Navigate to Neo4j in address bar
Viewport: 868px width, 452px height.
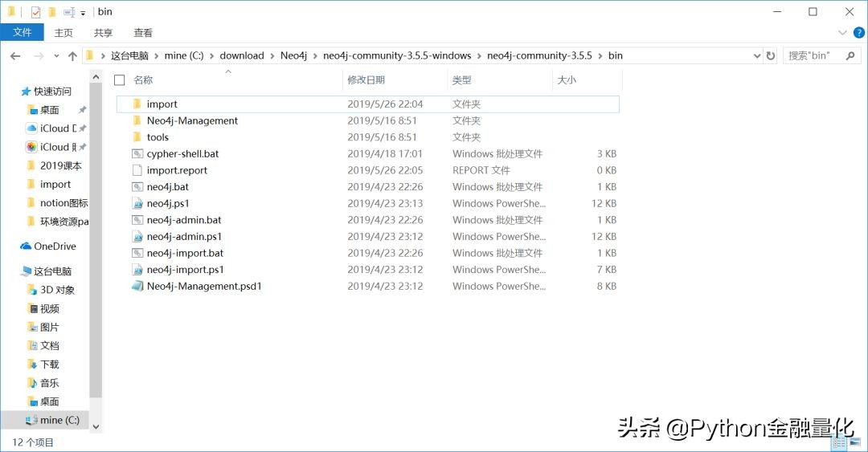coord(294,56)
